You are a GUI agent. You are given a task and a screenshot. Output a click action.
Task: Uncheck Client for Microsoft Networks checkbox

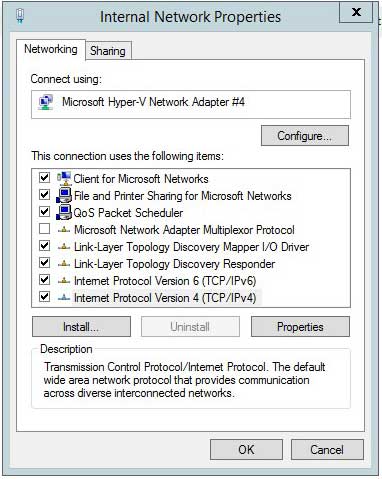tap(44, 178)
